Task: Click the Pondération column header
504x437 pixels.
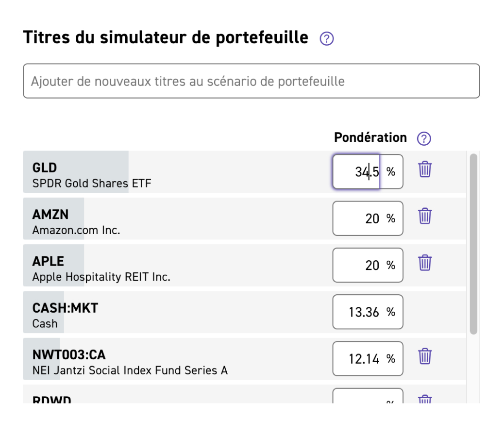Action: [x=370, y=138]
